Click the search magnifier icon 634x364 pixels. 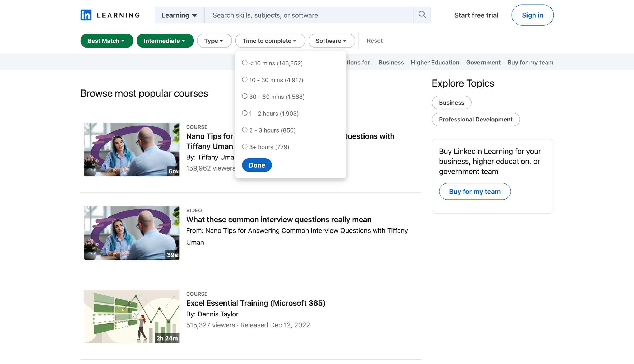click(422, 15)
